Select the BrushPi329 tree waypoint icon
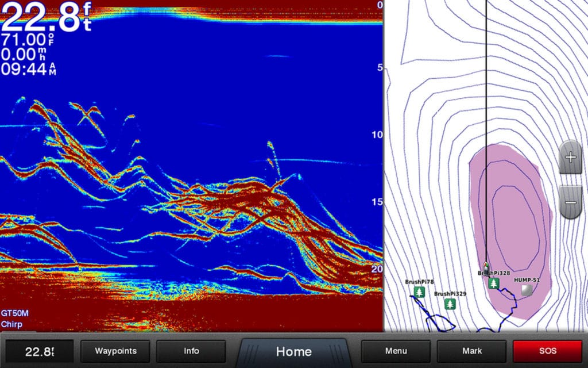The image size is (588, 368). click(450, 304)
